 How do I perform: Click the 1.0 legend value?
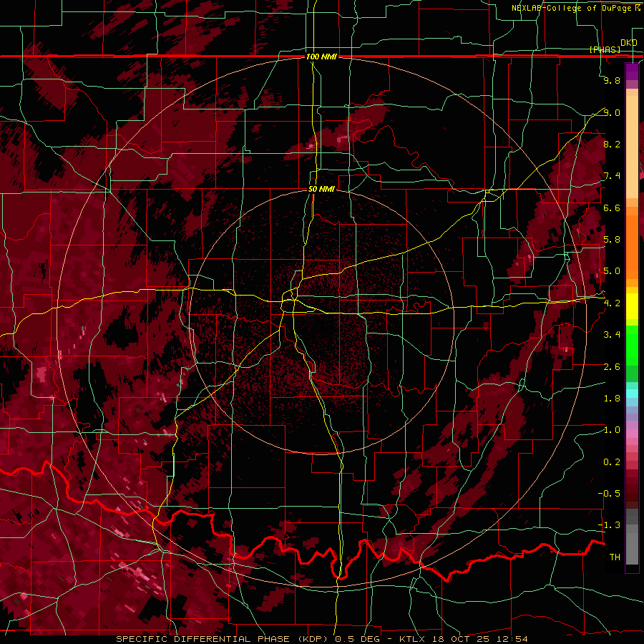tap(612, 430)
